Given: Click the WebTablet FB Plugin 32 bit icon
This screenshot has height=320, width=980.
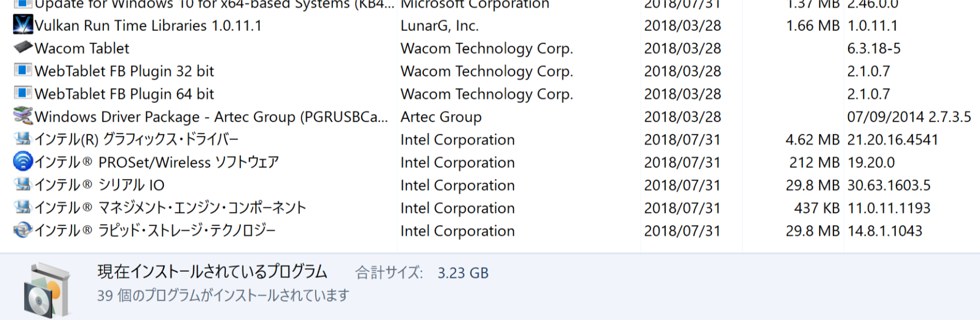Looking at the screenshot, I should 23,70.
